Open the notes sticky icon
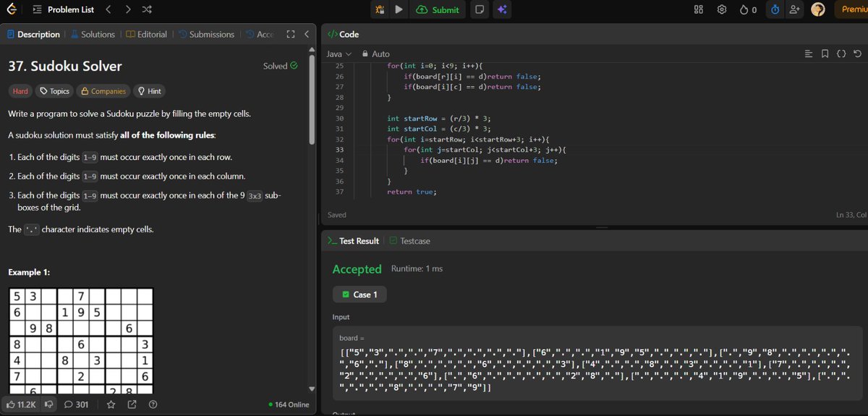 [479, 9]
